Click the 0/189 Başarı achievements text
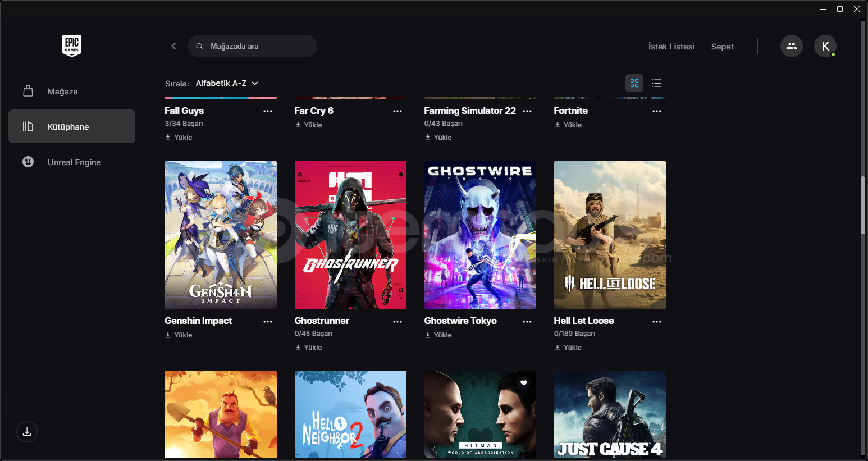 click(575, 334)
